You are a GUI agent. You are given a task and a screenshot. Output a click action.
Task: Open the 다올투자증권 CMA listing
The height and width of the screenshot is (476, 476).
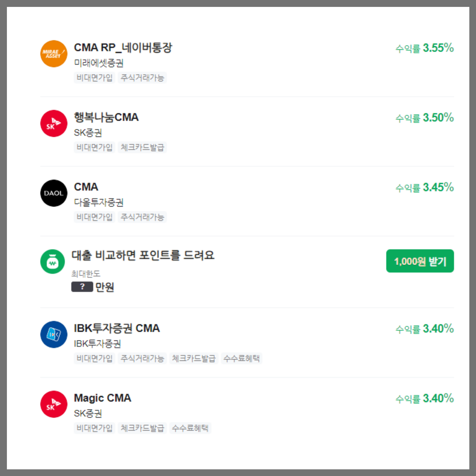[x=86, y=187]
